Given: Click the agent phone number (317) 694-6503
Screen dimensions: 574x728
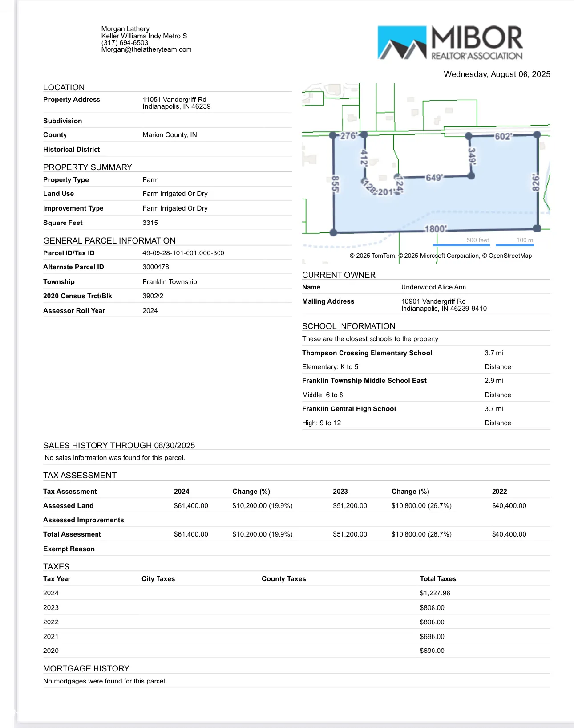Looking at the screenshot, I should [x=125, y=43].
